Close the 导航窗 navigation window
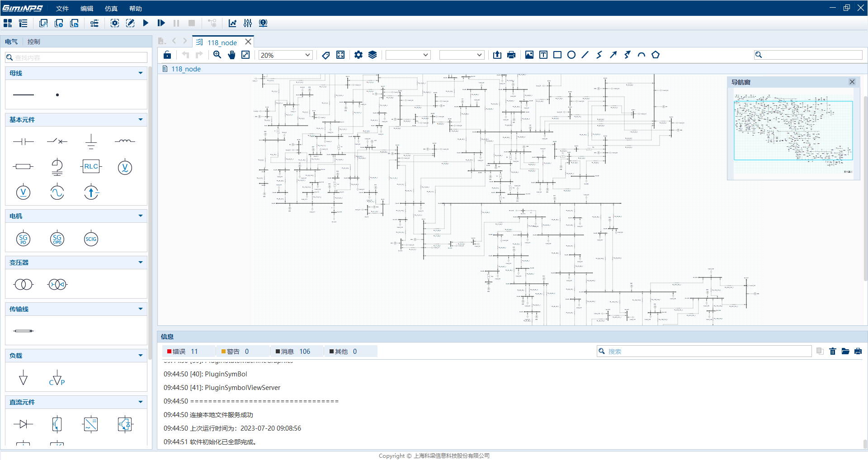The height and width of the screenshot is (460, 868). 852,82
